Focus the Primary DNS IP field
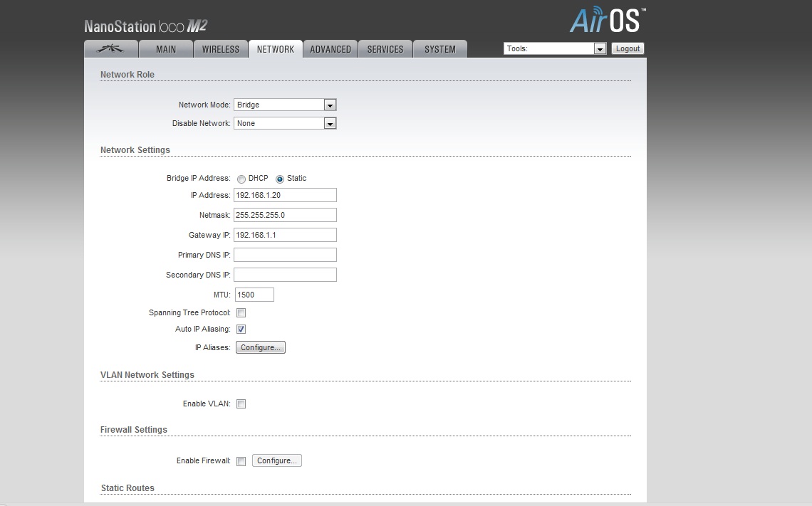 (286, 255)
